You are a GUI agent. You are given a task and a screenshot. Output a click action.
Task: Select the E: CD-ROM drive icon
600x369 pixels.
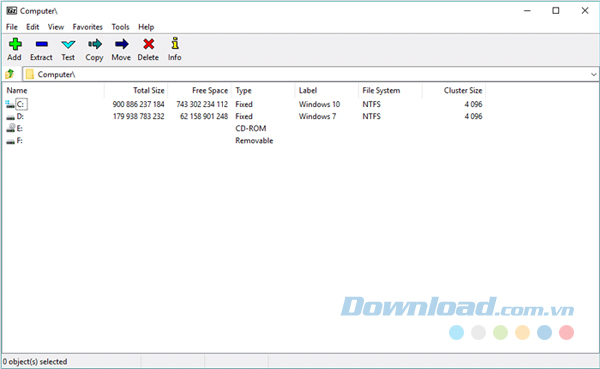click(11, 128)
